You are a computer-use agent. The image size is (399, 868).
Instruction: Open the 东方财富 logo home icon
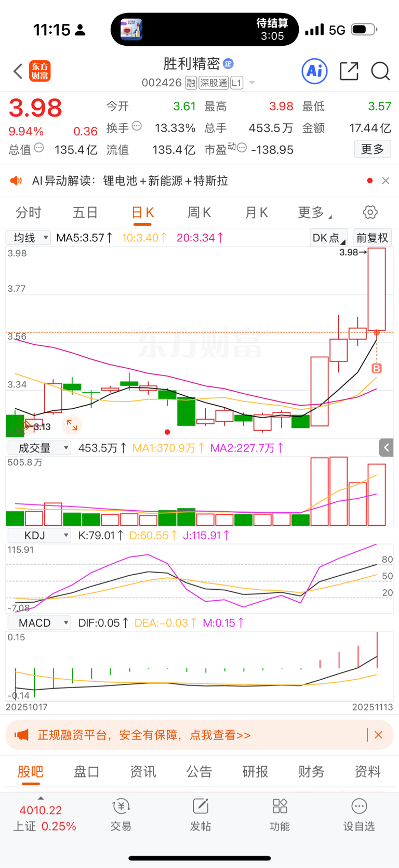(x=40, y=71)
